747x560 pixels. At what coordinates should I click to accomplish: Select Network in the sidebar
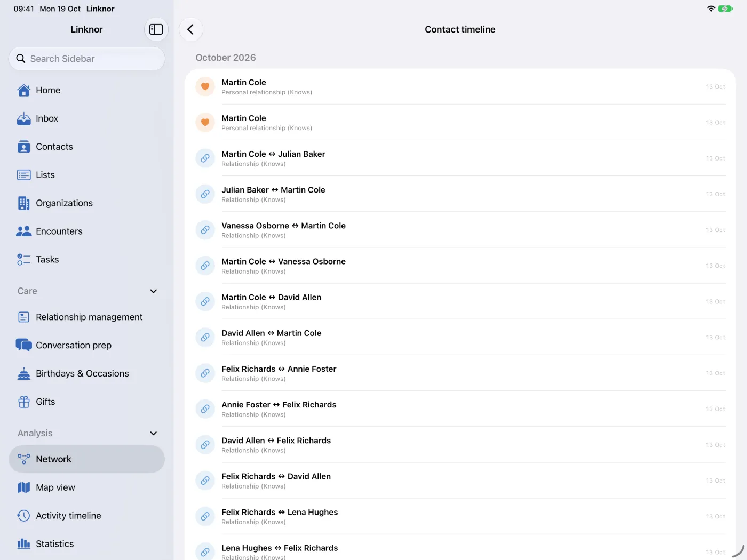pyautogui.click(x=87, y=459)
